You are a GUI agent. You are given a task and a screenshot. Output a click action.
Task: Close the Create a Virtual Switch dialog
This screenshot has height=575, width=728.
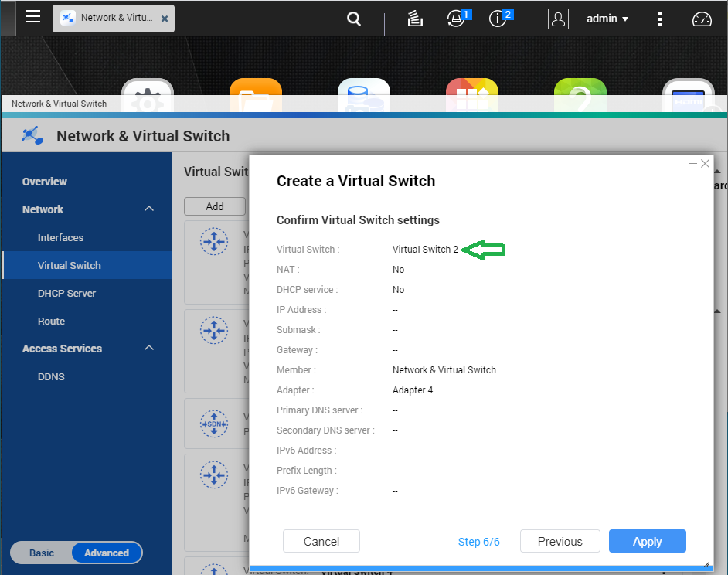click(705, 164)
